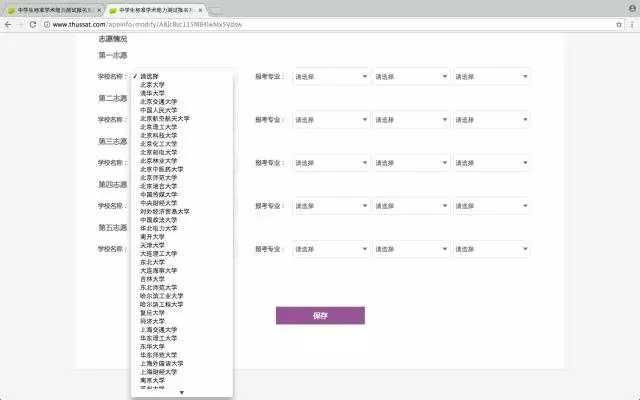Select 北京化工大学 option
This screenshot has width=640, height=400.
(182, 144)
